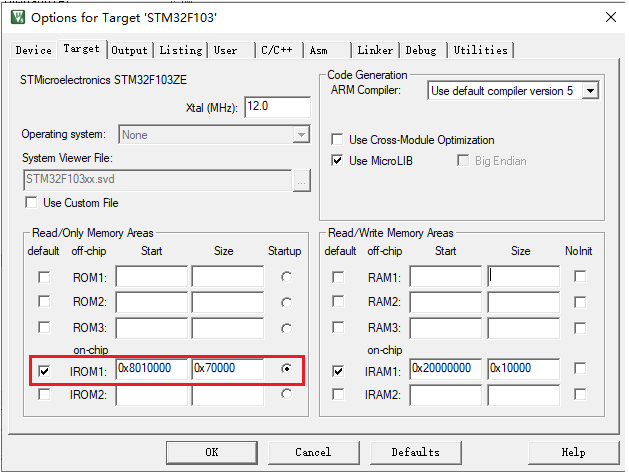Viewport: 629px width, 474px height.
Task: Click the IROM2 Size field
Action: 228,395
